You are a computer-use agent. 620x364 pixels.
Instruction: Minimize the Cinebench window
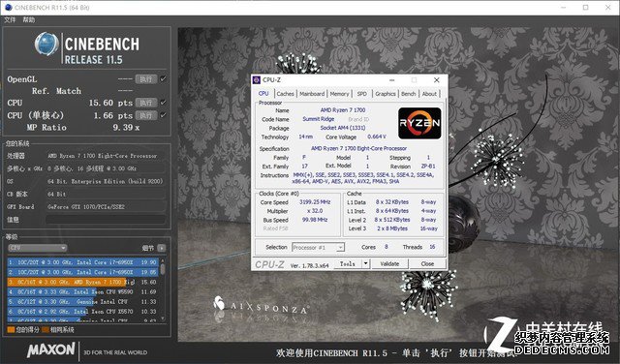click(564, 7)
